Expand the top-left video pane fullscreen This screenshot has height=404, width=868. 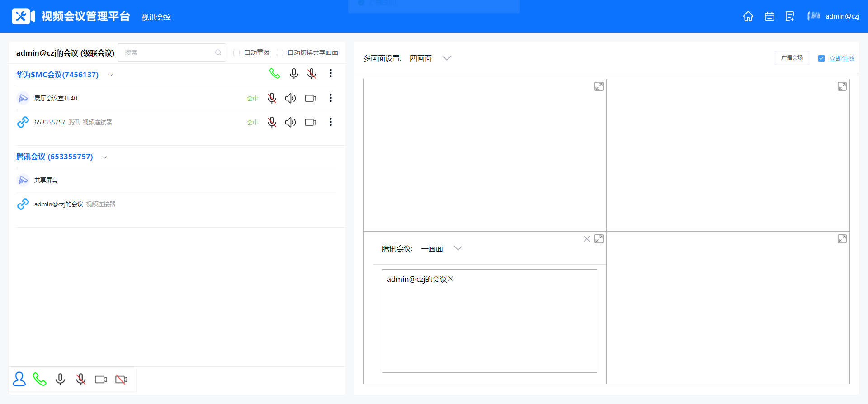599,86
